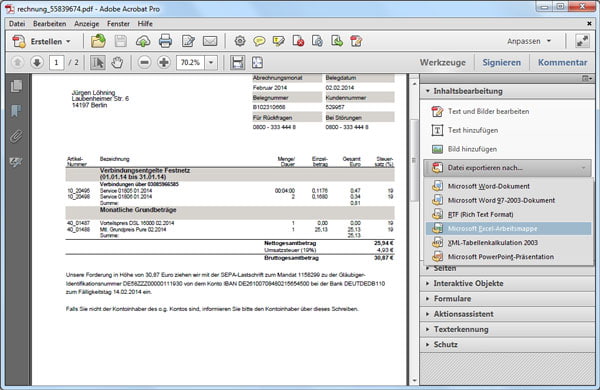
Task: Open the Werkzeuge tools pane
Action: (443, 62)
